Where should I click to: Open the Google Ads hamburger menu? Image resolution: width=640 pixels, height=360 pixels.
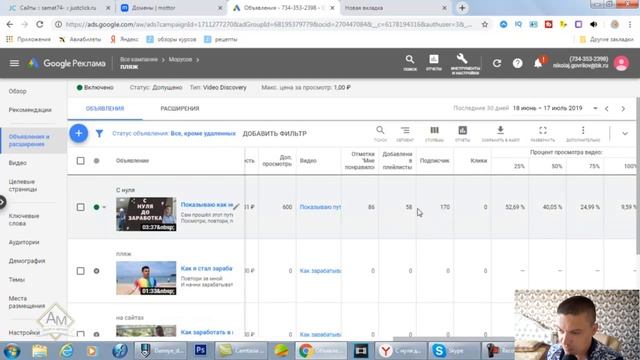[x=14, y=63]
